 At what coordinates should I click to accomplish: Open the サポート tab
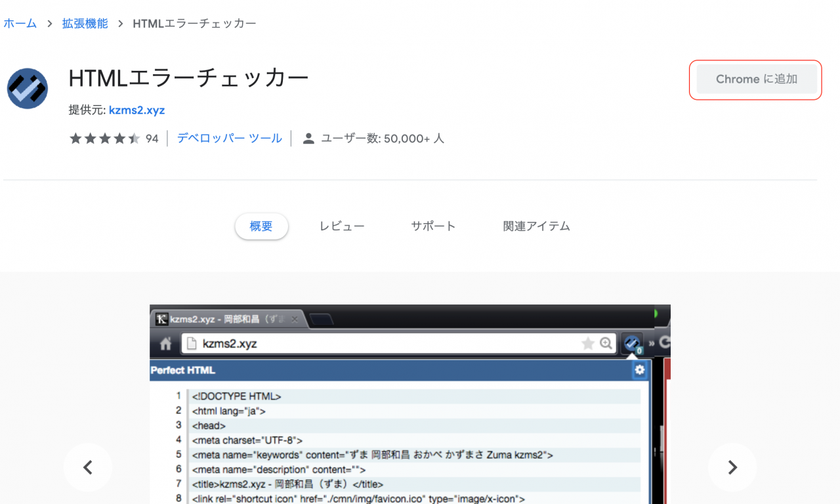[433, 226]
